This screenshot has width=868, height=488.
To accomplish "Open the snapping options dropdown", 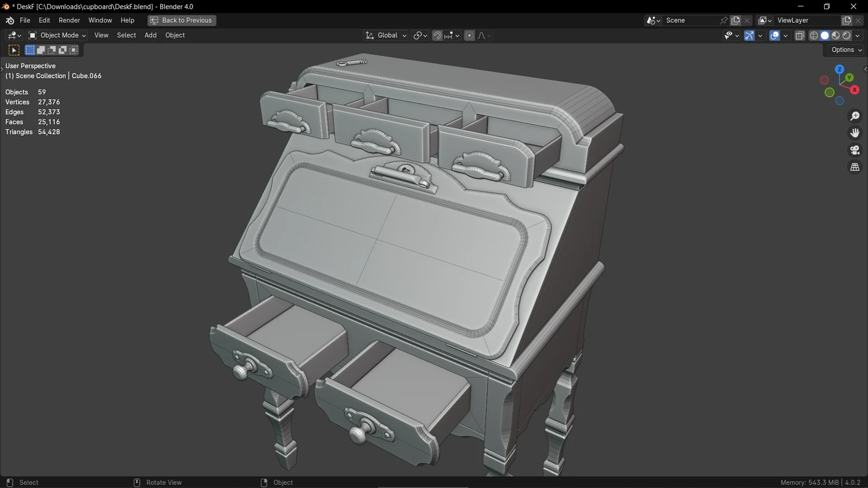I will [452, 35].
